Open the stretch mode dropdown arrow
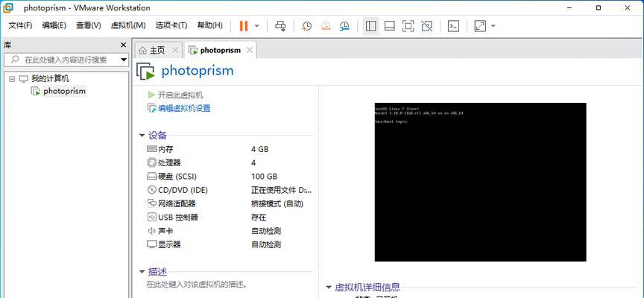This screenshot has height=298, width=644. click(x=493, y=26)
